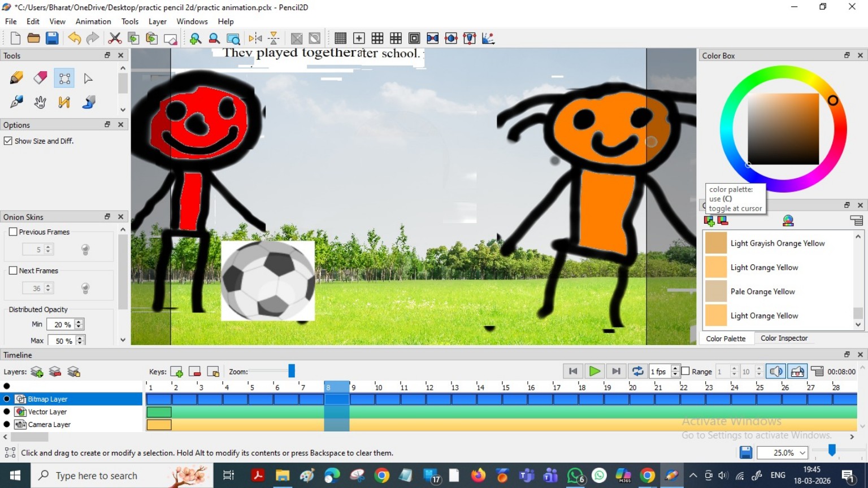Click the Undo arrow icon
The image size is (868, 488).
(x=74, y=38)
